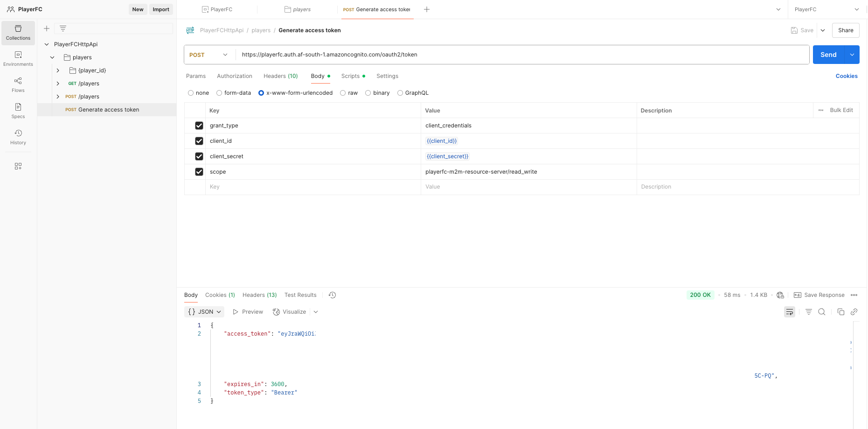The image size is (868, 429).
Task: Click the Import button
Action: click(161, 9)
